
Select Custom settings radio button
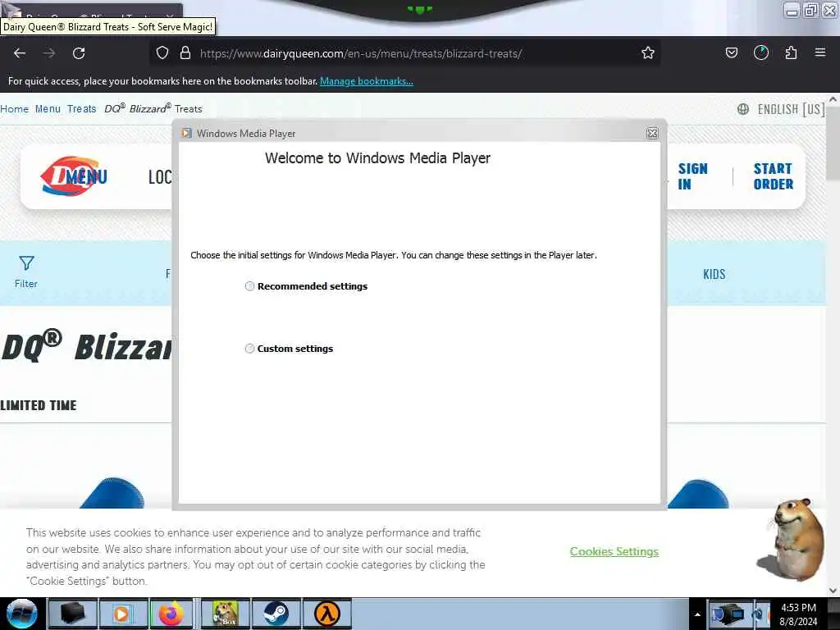tap(249, 349)
